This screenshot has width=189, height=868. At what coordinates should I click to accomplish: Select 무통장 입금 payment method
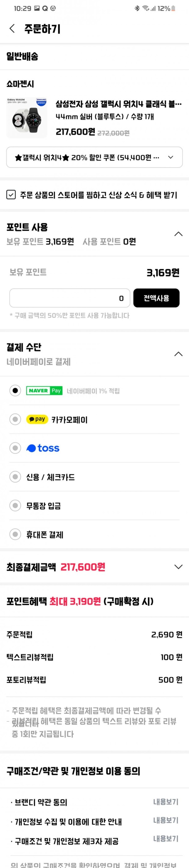click(43, 505)
